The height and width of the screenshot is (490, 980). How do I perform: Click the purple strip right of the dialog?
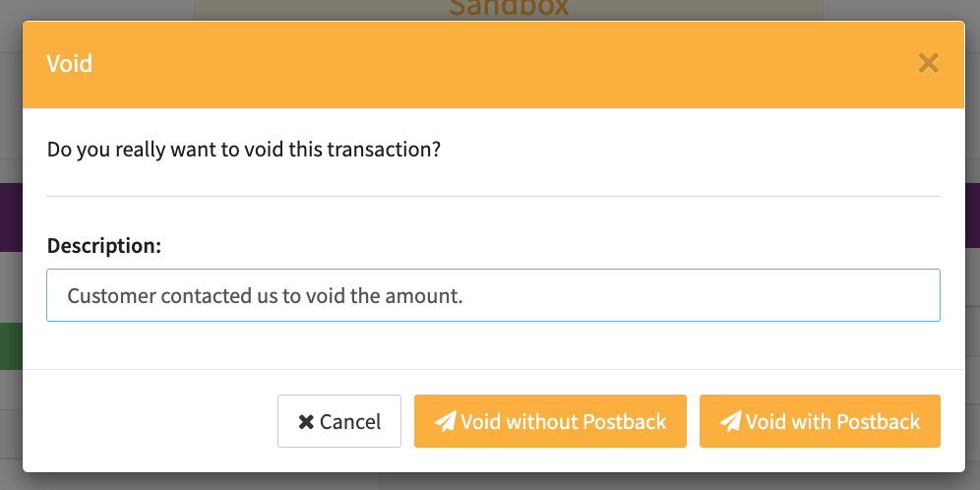(971, 216)
